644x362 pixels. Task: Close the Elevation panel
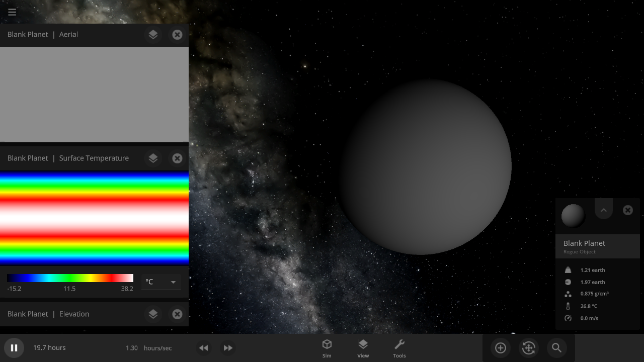pyautogui.click(x=177, y=314)
